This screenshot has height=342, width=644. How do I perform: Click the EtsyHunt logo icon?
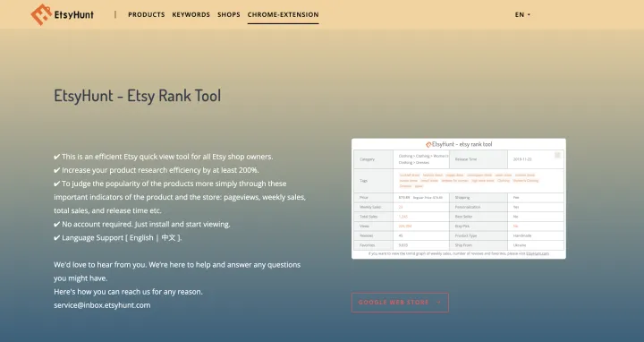(x=41, y=15)
